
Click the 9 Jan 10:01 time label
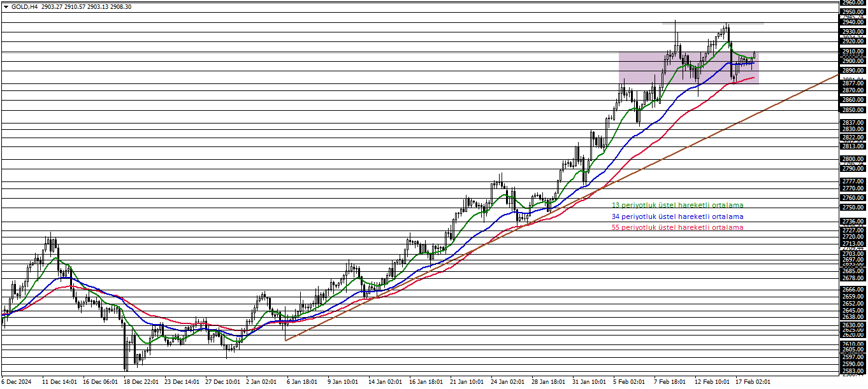344,382
